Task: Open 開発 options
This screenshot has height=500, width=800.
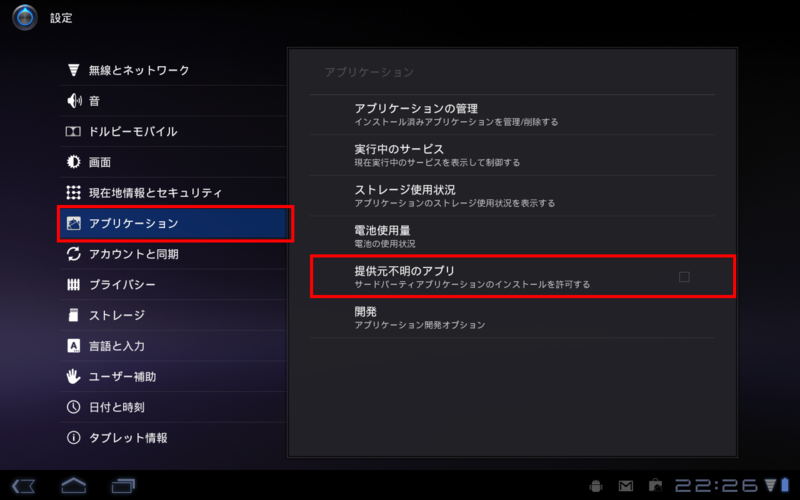Action: (512, 317)
